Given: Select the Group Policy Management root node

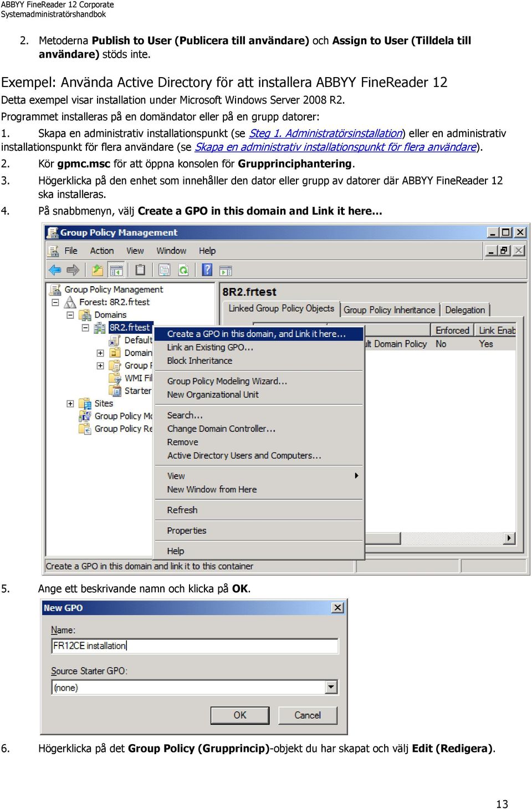Looking at the screenshot, I should coord(114,289).
